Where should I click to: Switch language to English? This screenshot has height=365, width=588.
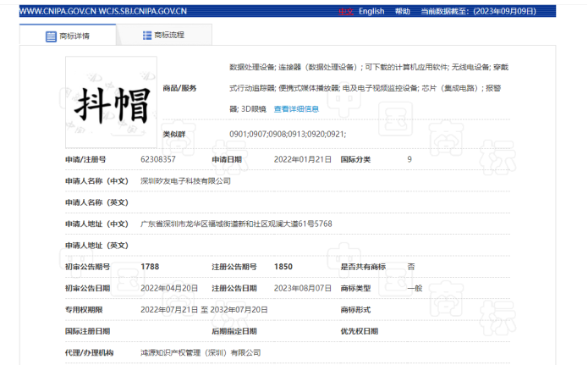[x=371, y=11]
